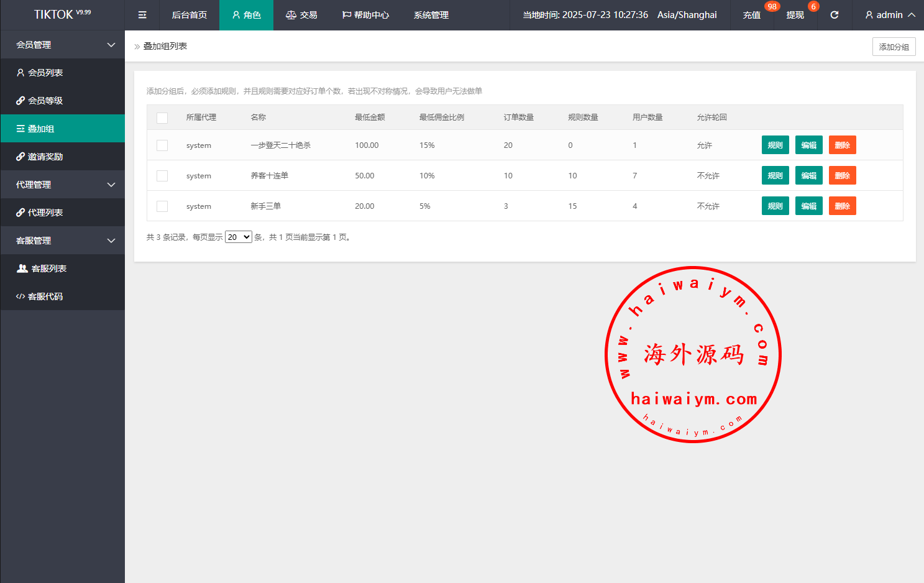The width and height of the screenshot is (924, 583).
Task: Open the 系统管理 top menu
Action: pos(431,15)
